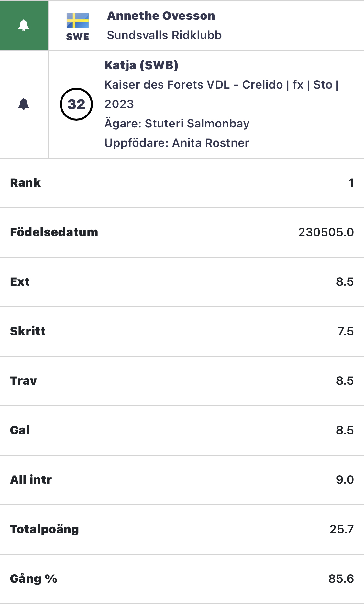Open horse Katja (SWB) details
The image size is (364, 604).
click(141, 65)
